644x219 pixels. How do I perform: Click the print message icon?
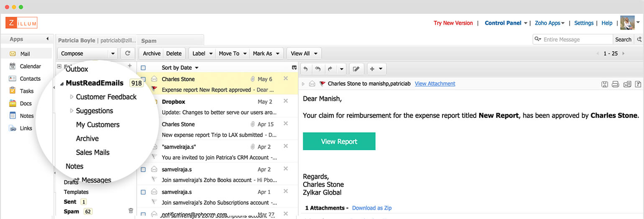coord(615,84)
